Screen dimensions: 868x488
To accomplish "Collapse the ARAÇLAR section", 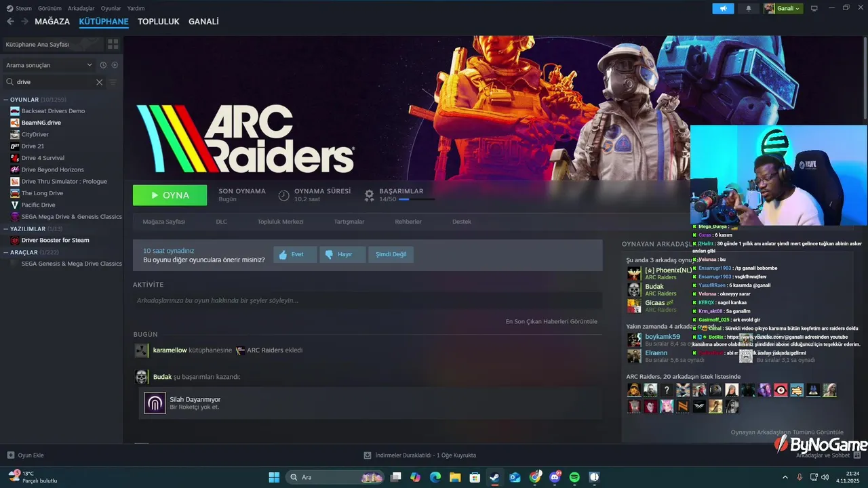I will (x=6, y=252).
